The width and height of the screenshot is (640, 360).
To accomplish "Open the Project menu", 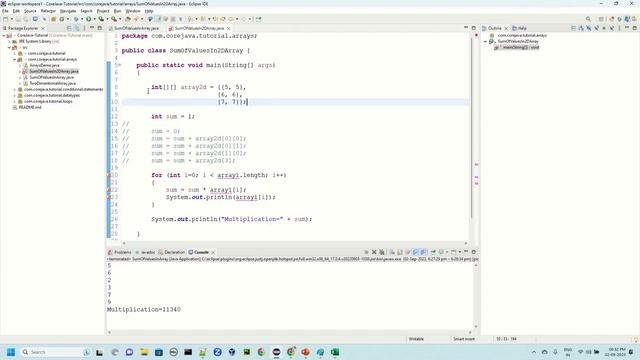I will (x=103, y=11).
